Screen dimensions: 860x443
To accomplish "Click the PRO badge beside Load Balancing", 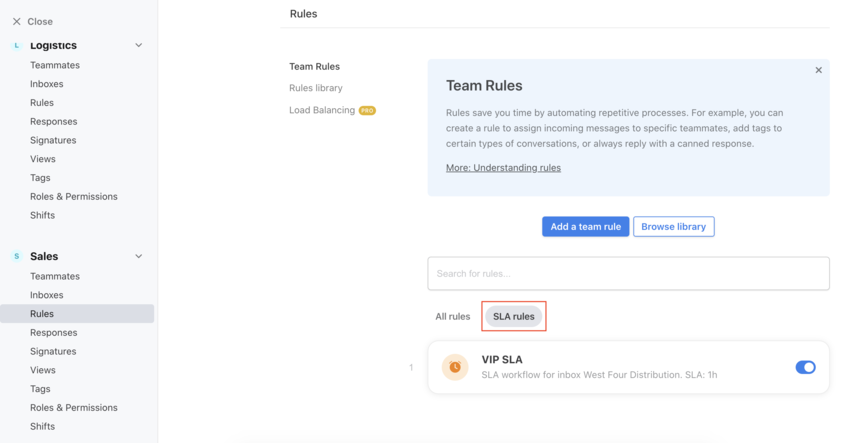I will pyautogui.click(x=367, y=110).
